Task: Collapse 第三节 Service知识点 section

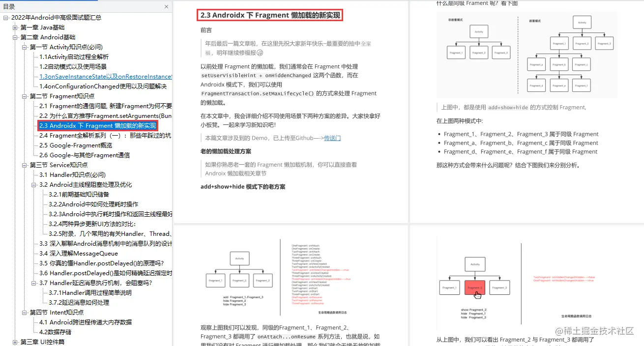Action: 25,165
